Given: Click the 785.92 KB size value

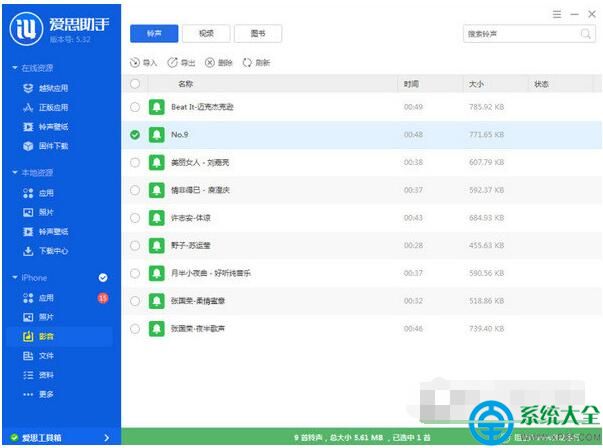Looking at the screenshot, I should click(486, 107).
